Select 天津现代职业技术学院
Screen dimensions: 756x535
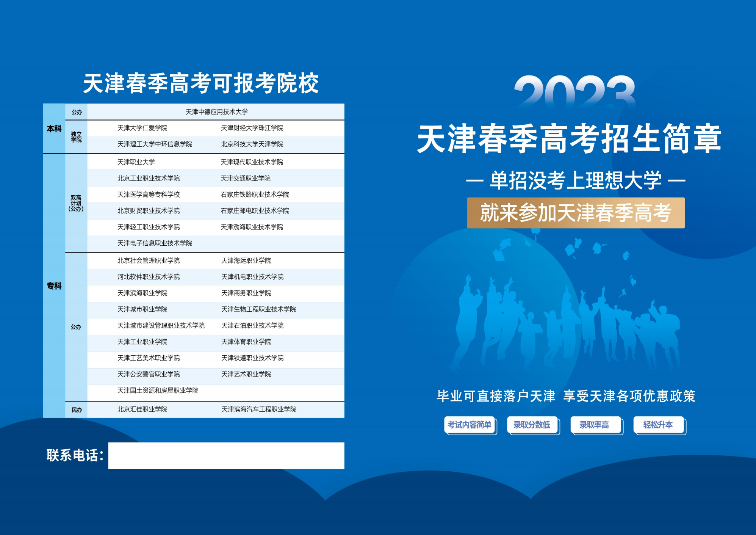[252, 162]
